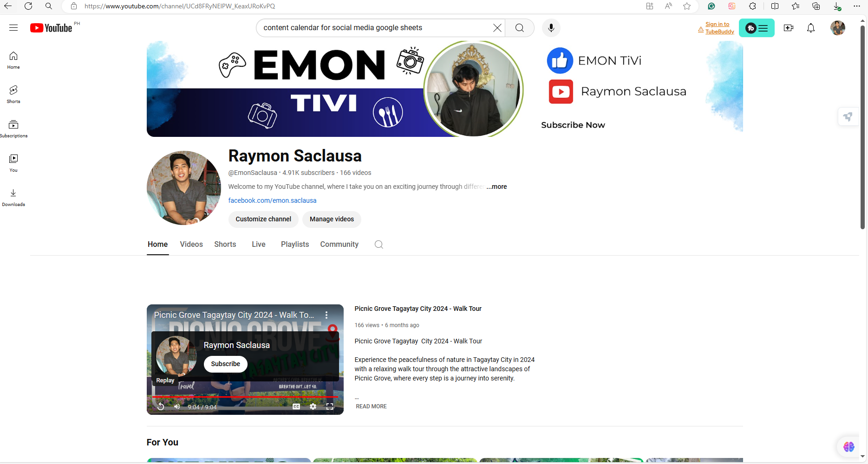View site information lock icon
Image resolution: width=868 pixels, height=464 pixels.
coord(74,6)
